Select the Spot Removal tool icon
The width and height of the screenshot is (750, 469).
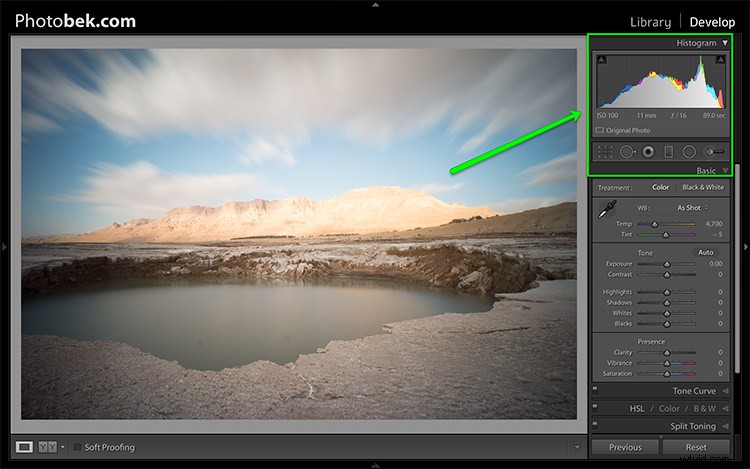tap(627, 152)
